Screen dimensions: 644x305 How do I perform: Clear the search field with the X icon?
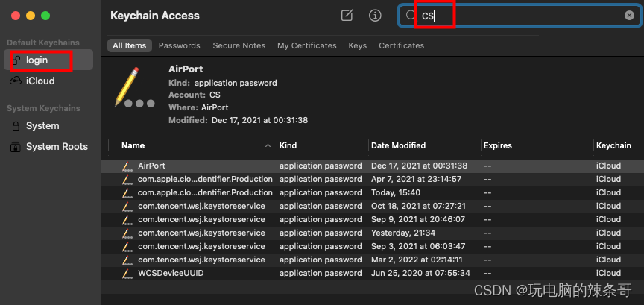pyautogui.click(x=629, y=16)
